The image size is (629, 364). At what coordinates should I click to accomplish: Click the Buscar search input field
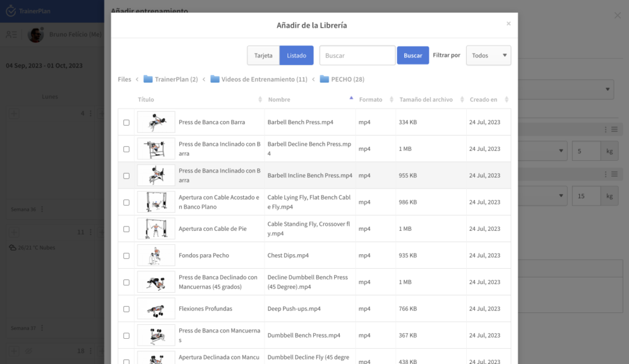[x=357, y=55]
